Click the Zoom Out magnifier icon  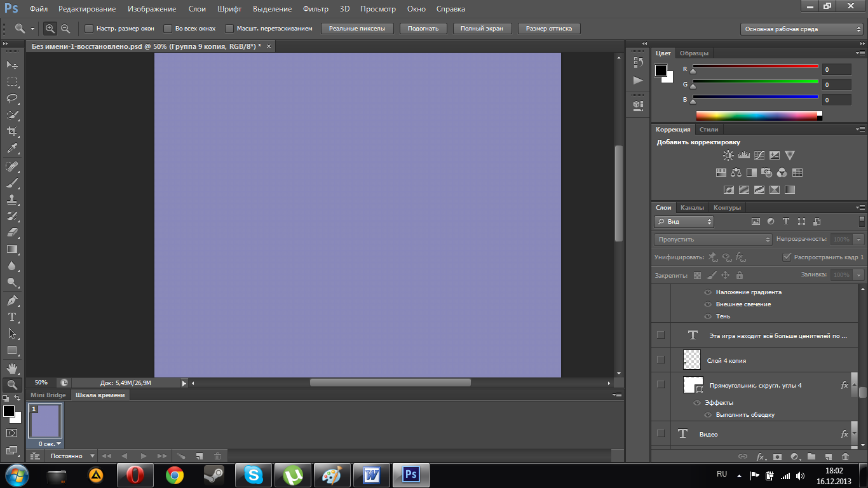point(65,29)
